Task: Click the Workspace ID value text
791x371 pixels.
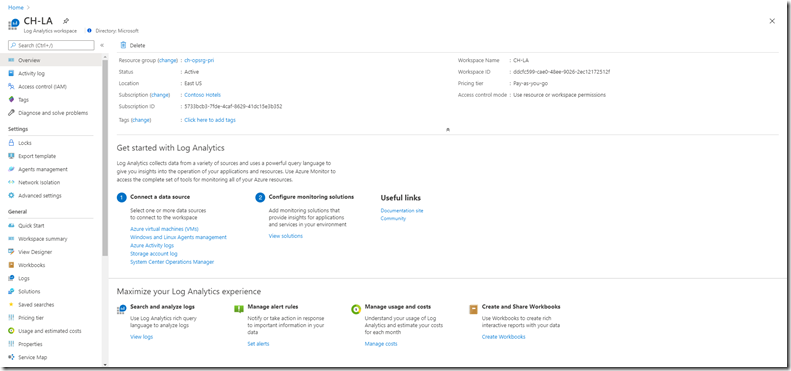Action: click(x=561, y=72)
